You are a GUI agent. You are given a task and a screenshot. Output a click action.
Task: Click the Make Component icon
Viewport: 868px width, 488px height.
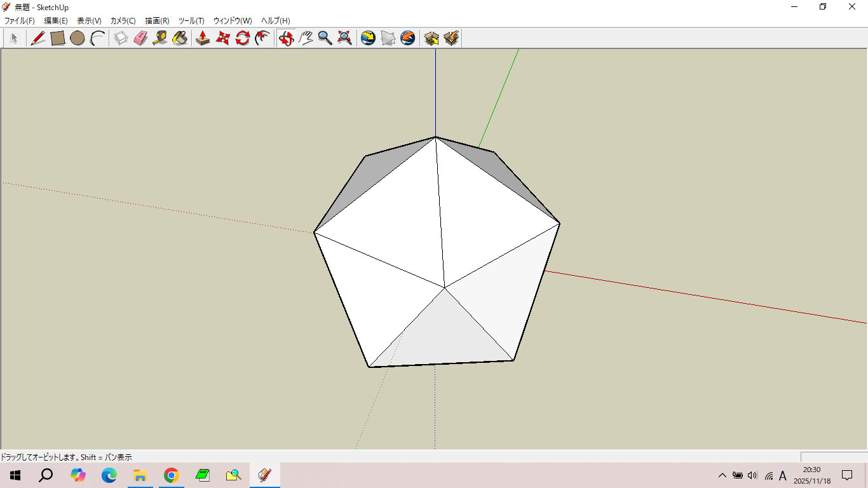[x=121, y=38]
